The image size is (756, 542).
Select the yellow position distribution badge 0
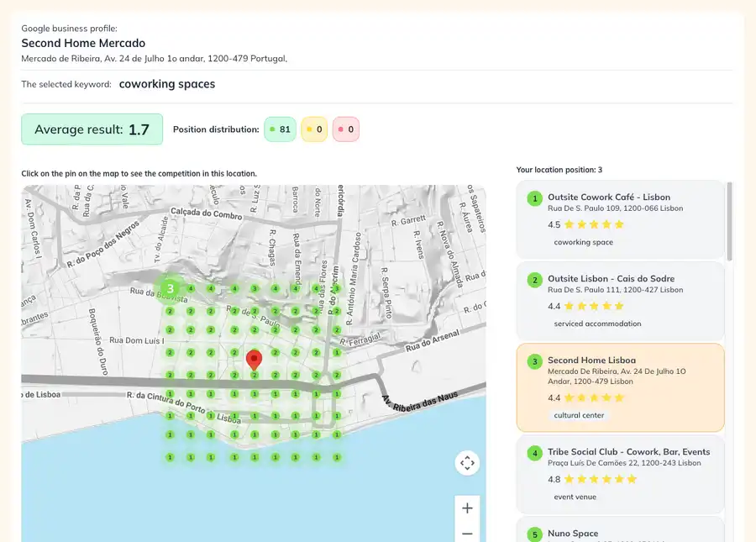(314, 129)
